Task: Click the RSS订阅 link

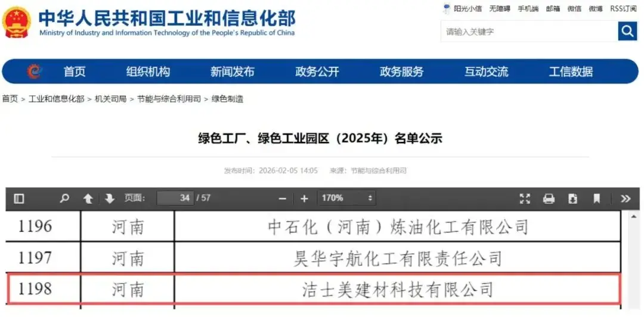Action: pos(624,8)
